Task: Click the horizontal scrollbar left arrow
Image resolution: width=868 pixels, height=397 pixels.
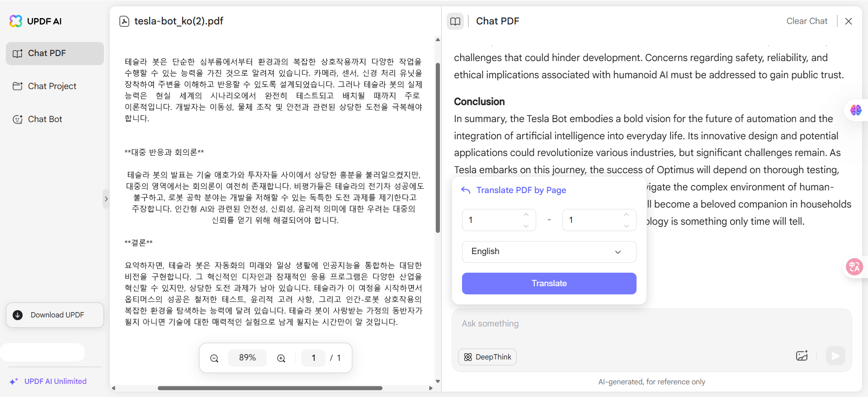Action: [x=113, y=388]
